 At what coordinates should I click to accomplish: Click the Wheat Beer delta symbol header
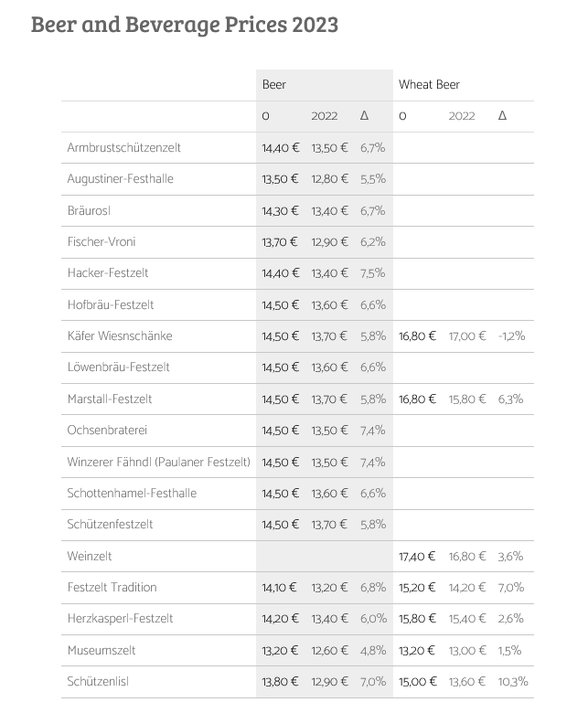[502, 115]
